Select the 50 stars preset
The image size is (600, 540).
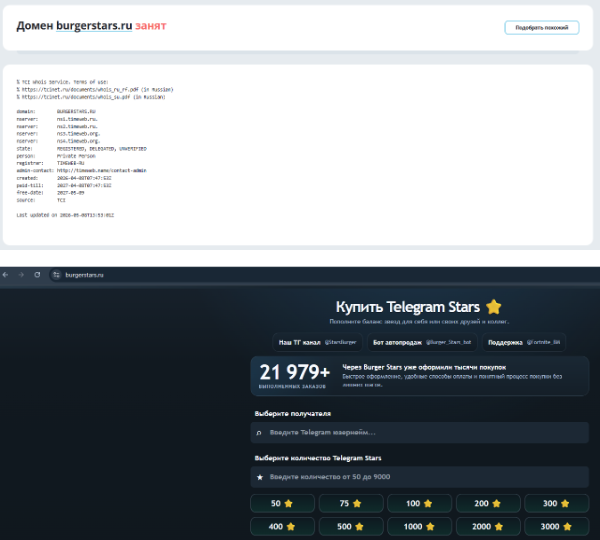coord(282,503)
